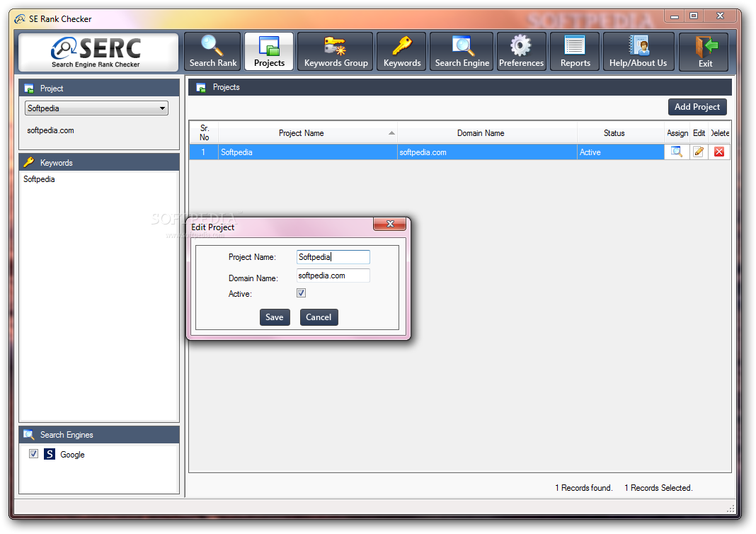This screenshot has height=534, width=756.
Task: Toggle the Google search engine checkbox
Action: pyautogui.click(x=33, y=453)
